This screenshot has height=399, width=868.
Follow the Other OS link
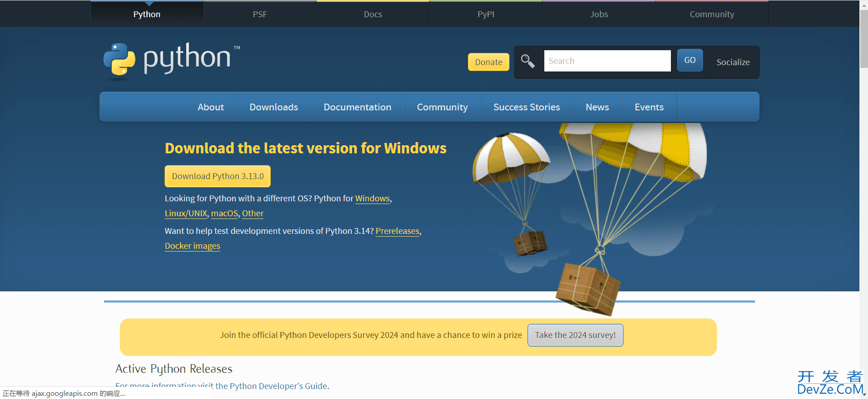point(253,214)
